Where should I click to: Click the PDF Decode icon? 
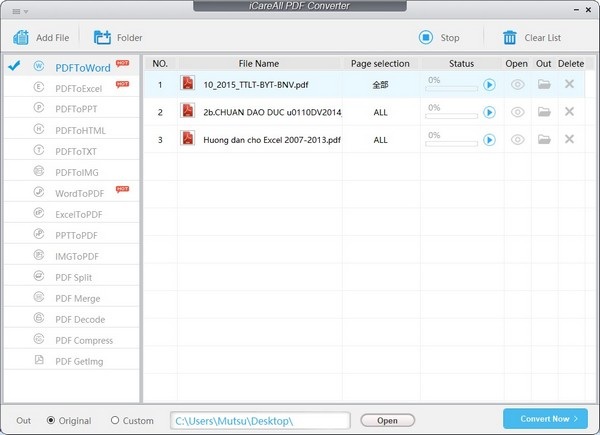point(39,318)
